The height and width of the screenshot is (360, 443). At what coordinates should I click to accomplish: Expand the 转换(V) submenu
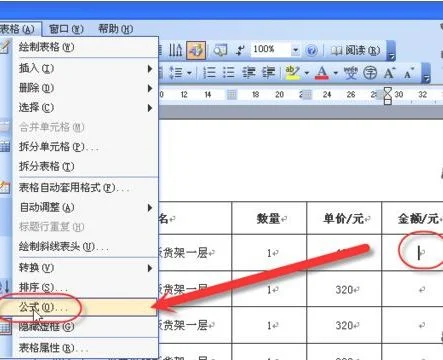coord(85,268)
